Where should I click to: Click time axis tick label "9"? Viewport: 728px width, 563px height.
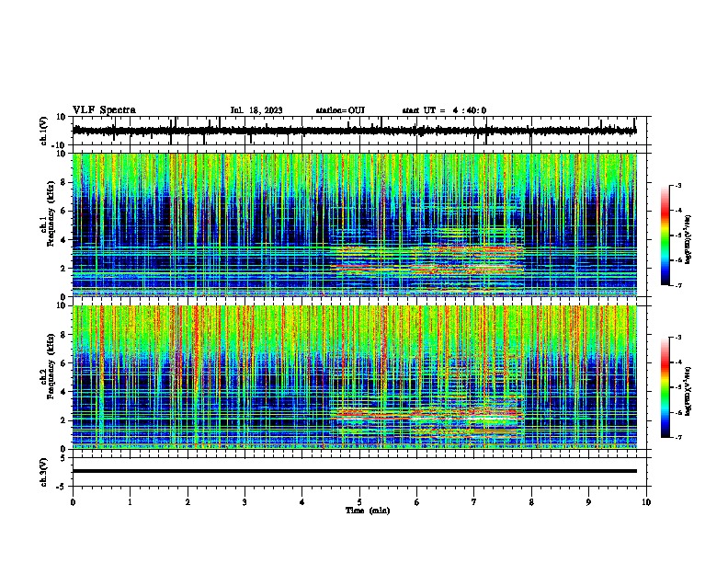588,502
